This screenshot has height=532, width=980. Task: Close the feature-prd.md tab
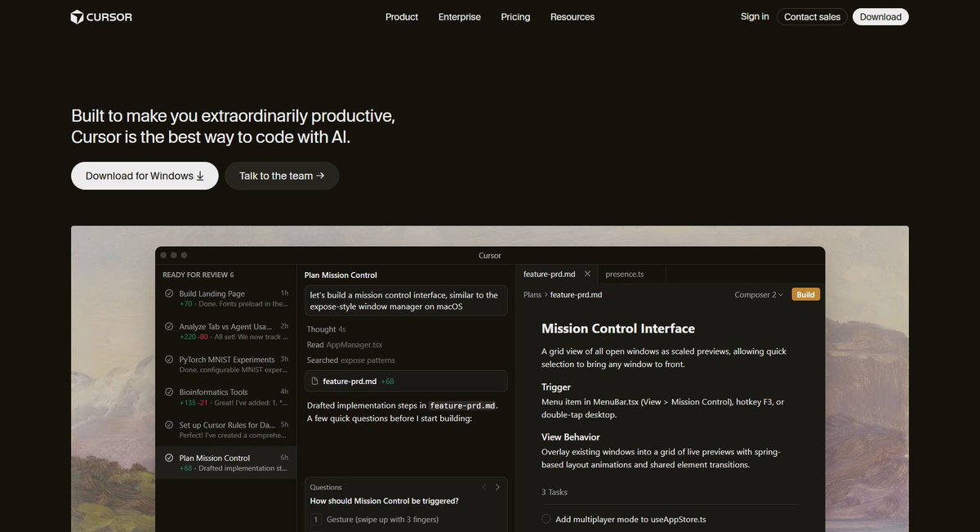tap(587, 274)
